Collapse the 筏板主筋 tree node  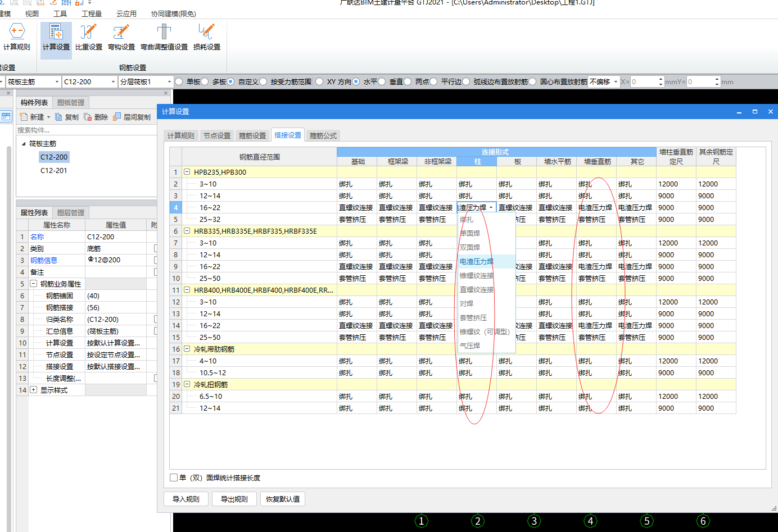[24, 144]
